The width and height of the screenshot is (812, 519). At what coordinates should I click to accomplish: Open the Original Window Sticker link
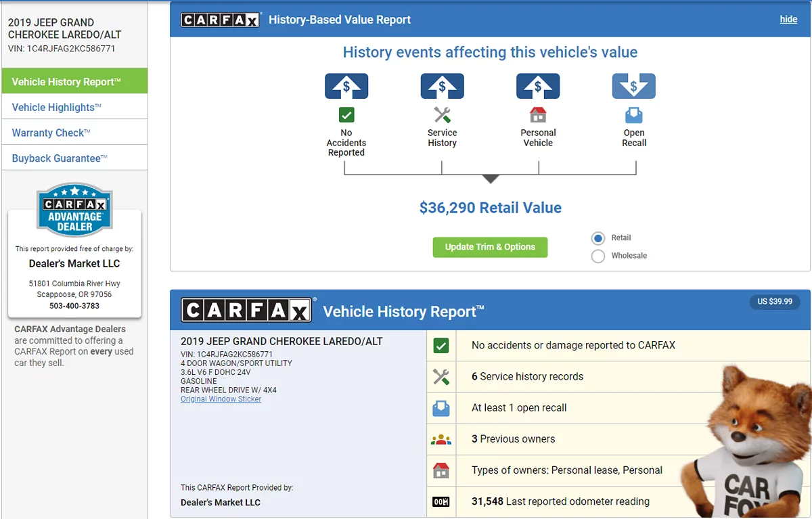[221, 399]
